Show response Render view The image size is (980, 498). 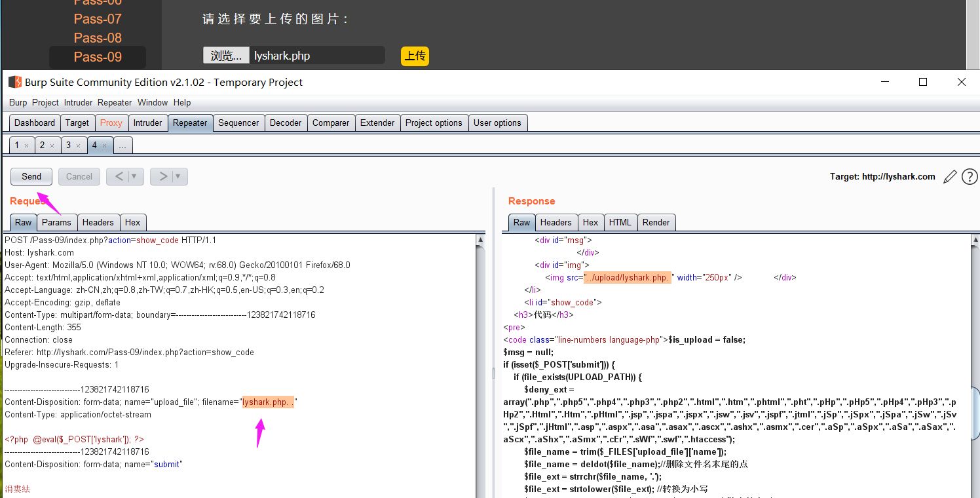656,222
